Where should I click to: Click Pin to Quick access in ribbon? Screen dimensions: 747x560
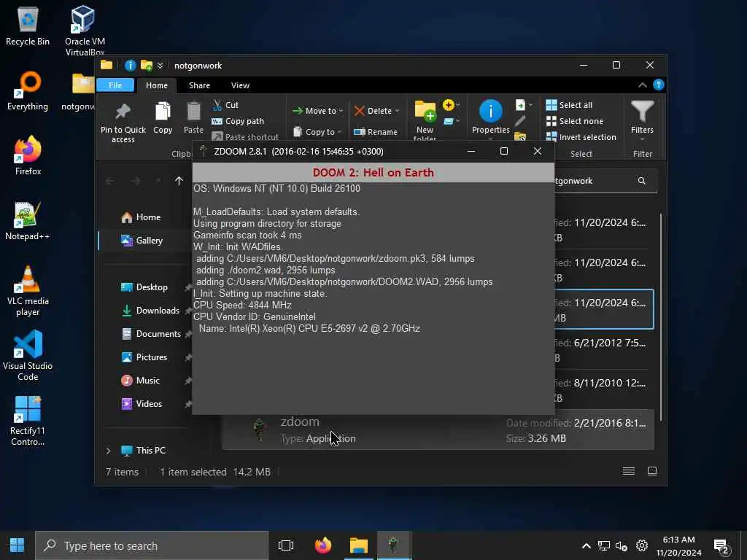(x=123, y=122)
